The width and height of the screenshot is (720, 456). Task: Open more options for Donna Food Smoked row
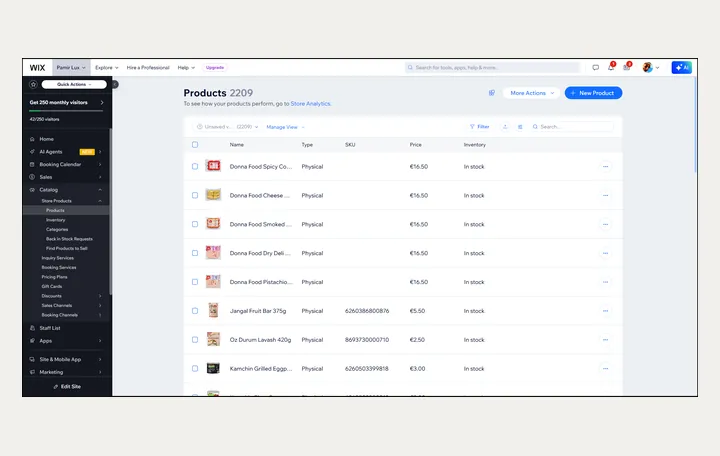coord(605,225)
